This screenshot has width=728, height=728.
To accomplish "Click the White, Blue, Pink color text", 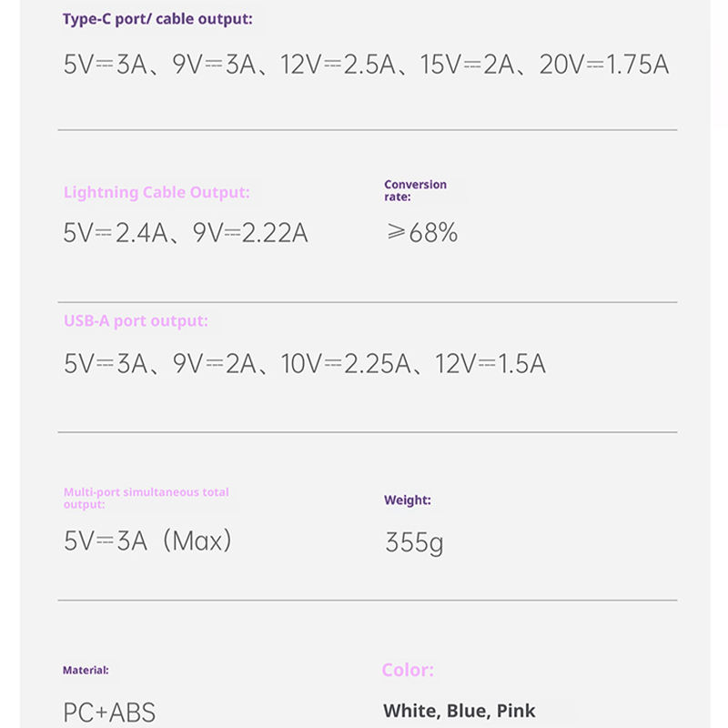I will 460,711.
